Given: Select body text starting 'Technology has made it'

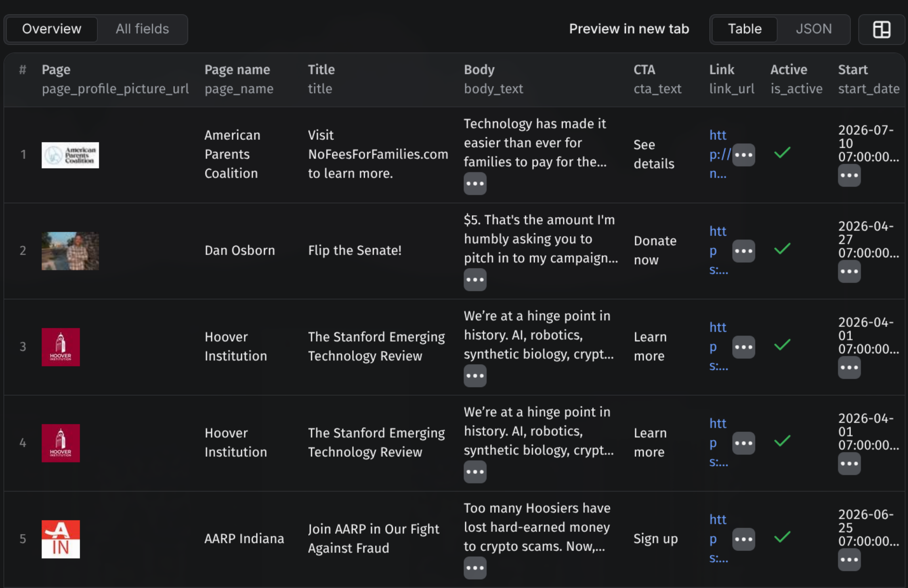Looking at the screenshot, I should (x=535, y=143).
